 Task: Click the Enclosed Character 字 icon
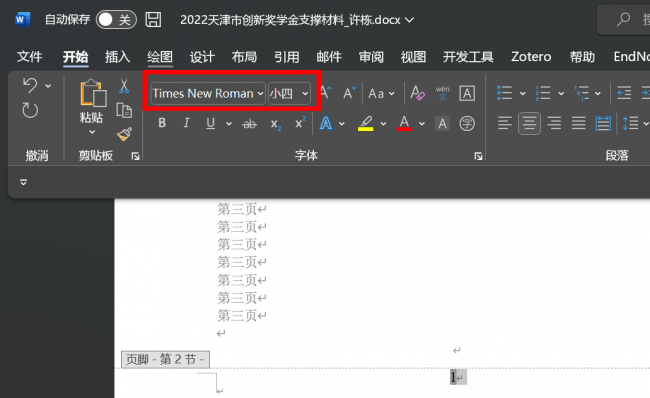[467, 124]
